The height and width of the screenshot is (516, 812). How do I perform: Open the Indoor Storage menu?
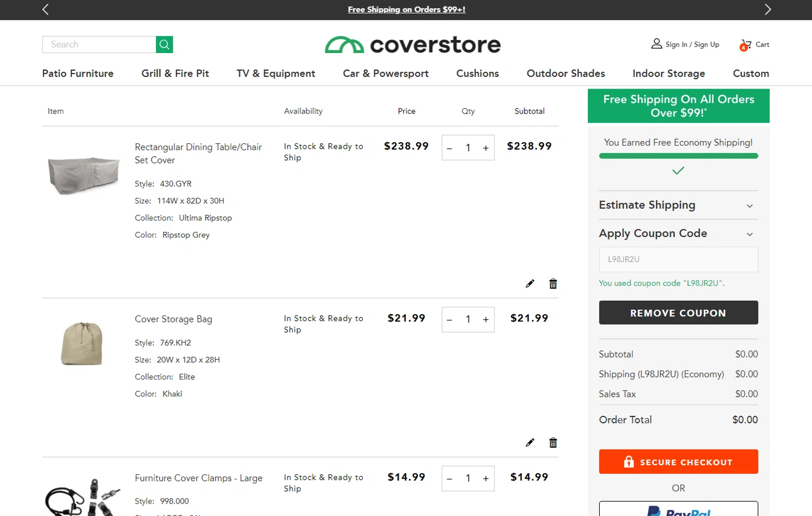(x=669, y=74)
